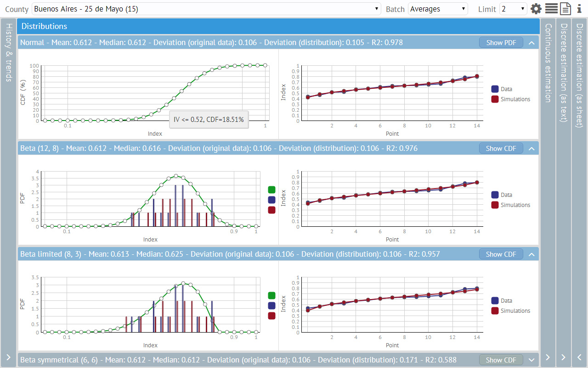
Task: Click the Normal distribution title text
Action: (x=211, y=43)
